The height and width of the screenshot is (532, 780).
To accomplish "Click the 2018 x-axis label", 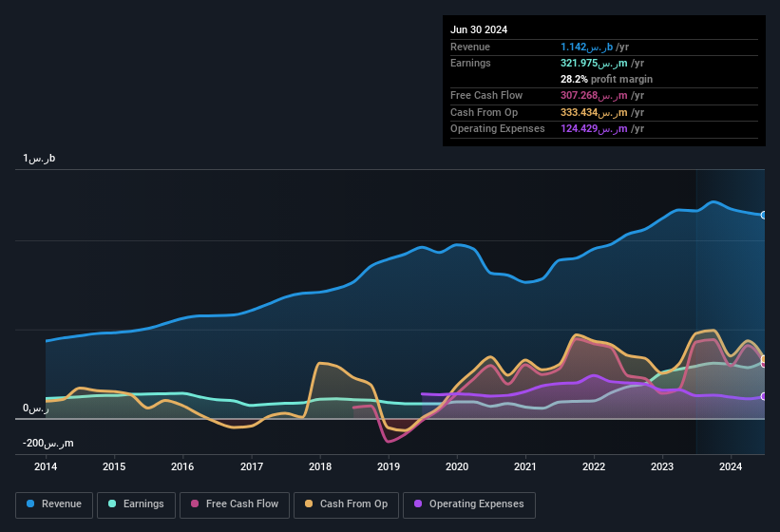I will point(320,466).
